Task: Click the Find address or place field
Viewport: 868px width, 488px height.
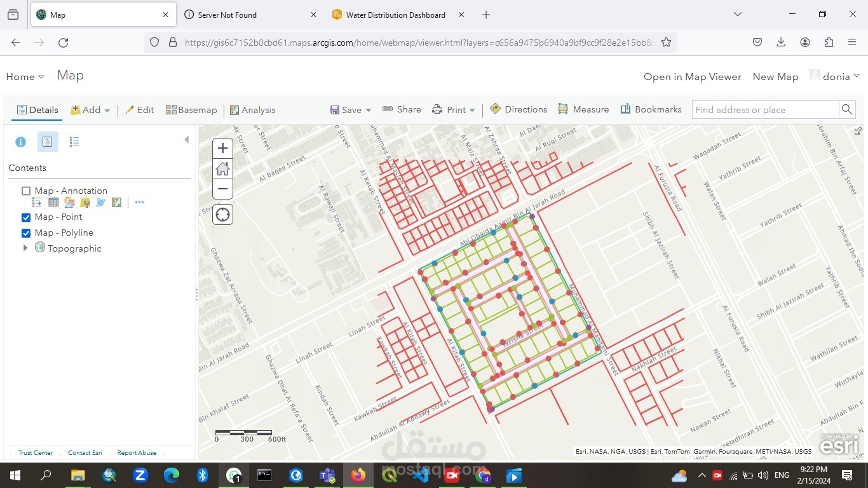Action: point(765,110)
